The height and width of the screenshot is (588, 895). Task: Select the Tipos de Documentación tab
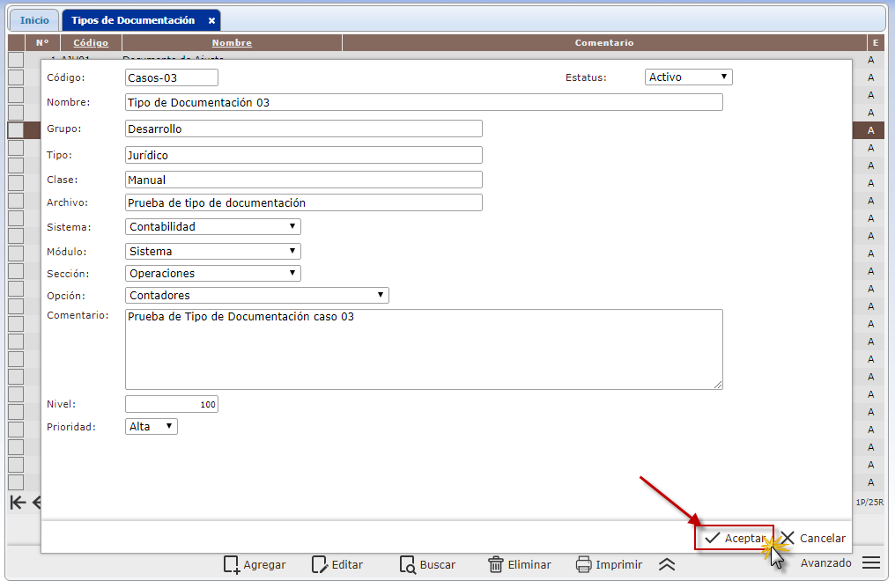(x=133, y=20)
